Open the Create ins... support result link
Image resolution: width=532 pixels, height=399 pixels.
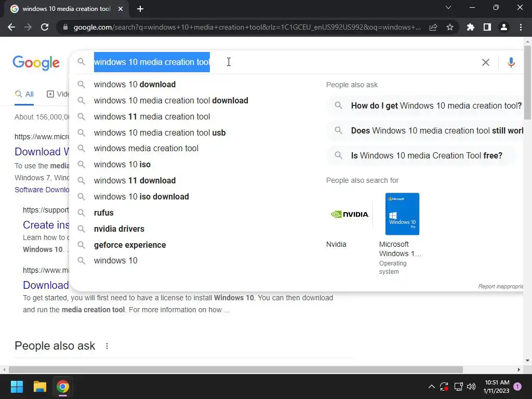pyautogui.click(x=46, y=225)
